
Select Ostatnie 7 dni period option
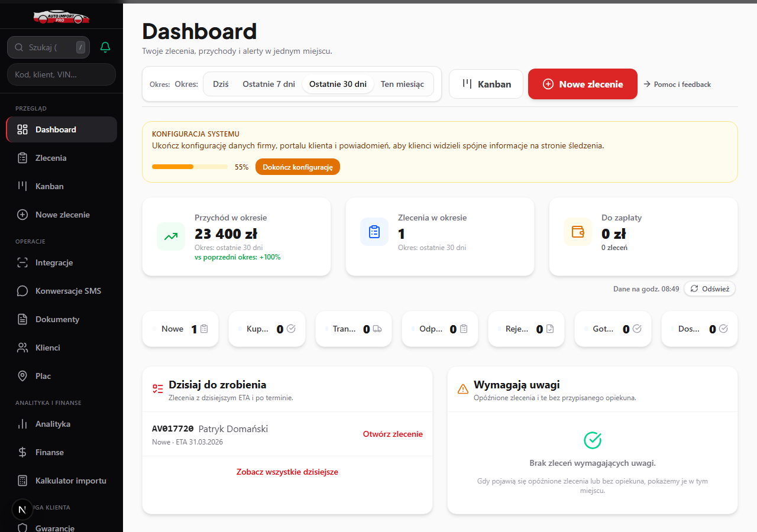tap(268, 84)
